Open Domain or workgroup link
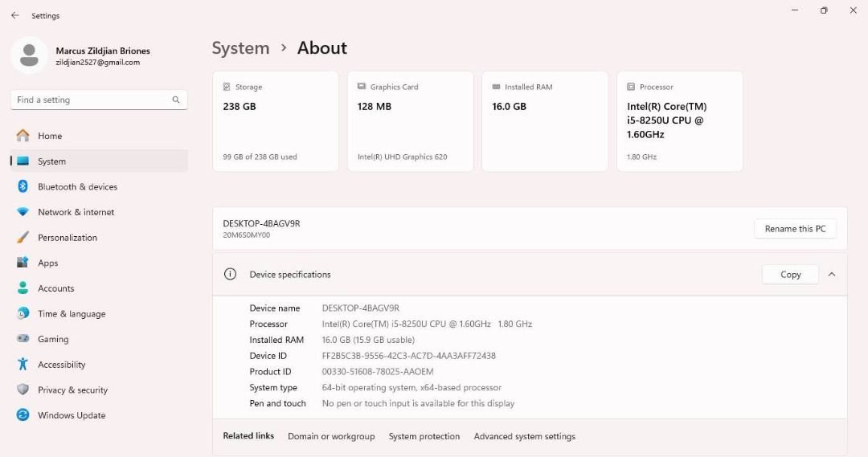Image resolution: width=868 pixels, height=457 pixels. tap(331, 436)
